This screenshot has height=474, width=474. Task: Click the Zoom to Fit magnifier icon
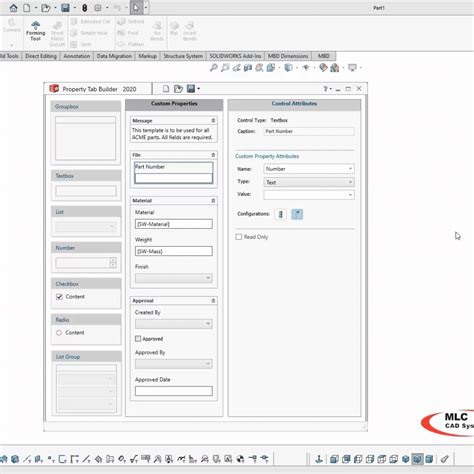[x=213, y=68]
